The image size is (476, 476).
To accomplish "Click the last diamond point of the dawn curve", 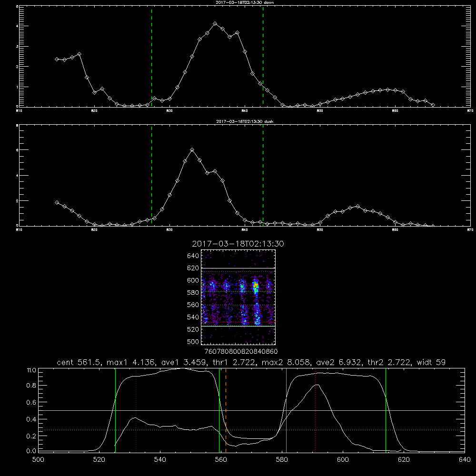I will [x=433, y=105].
